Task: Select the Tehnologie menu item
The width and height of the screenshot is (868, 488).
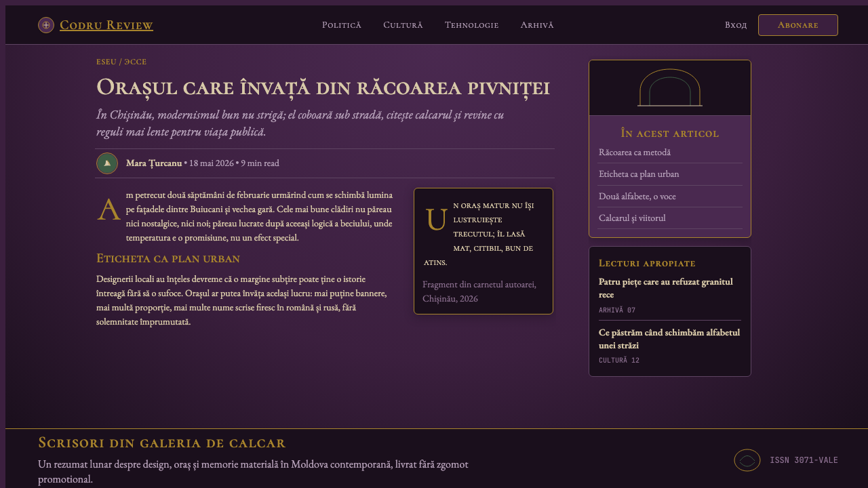Action: click(472, 25)
